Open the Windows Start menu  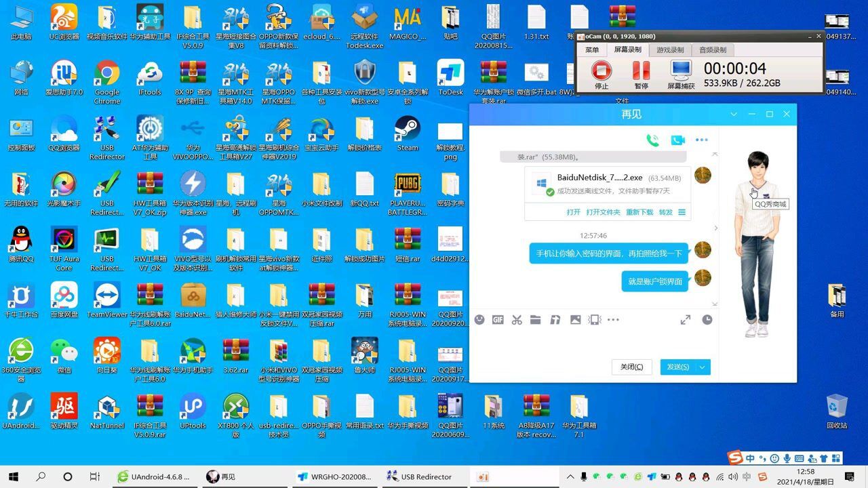(x=14, y=476)
